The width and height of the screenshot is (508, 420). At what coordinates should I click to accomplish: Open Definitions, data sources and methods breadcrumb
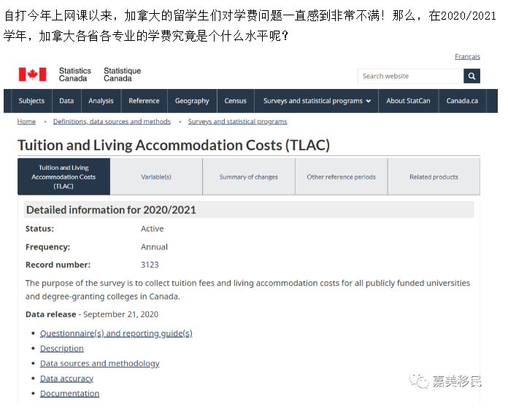tap(112, 122)
